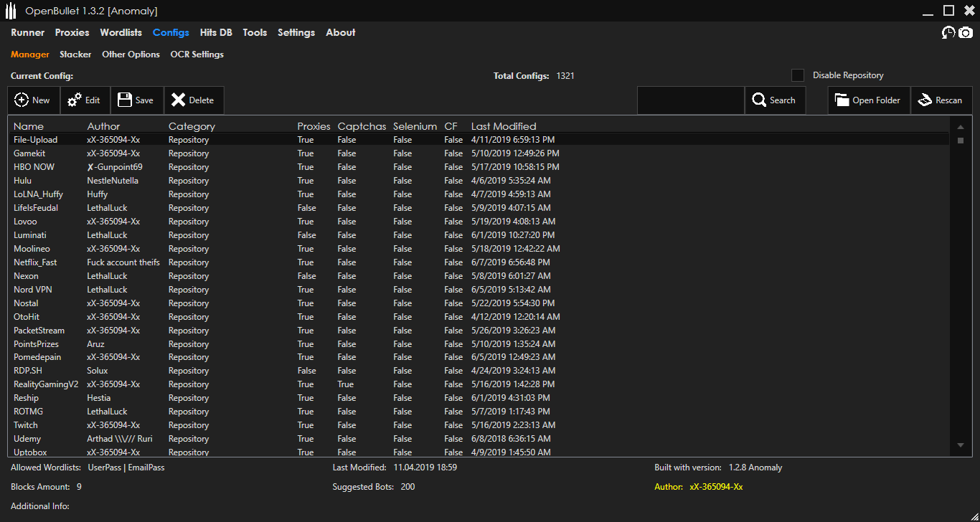Click the scrollbar down arrow
Viewport: 980px width, 522px height.
click(x=961, y=445)
